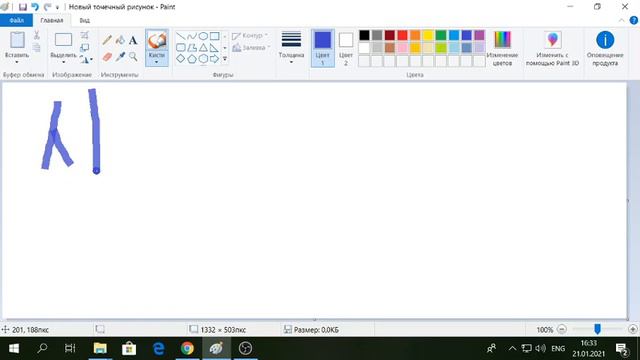Open the File (Файл) menu
The image size is (640, 360).
coord(16,20)
